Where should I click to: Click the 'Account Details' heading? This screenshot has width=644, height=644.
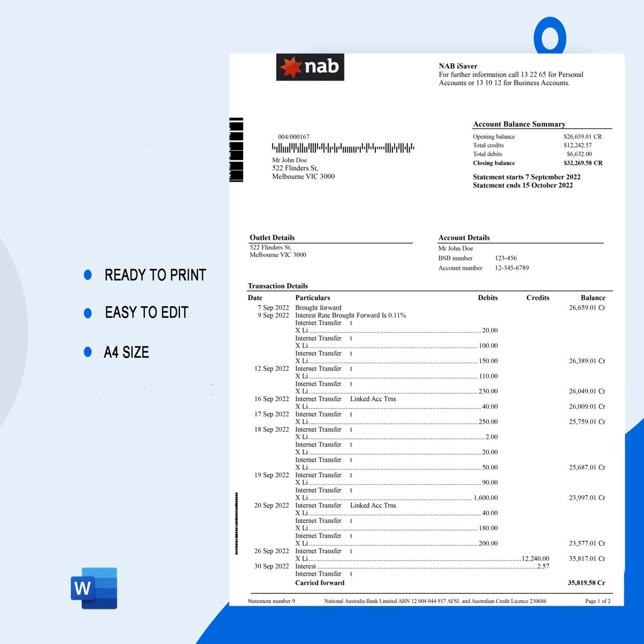pos(464,238)
